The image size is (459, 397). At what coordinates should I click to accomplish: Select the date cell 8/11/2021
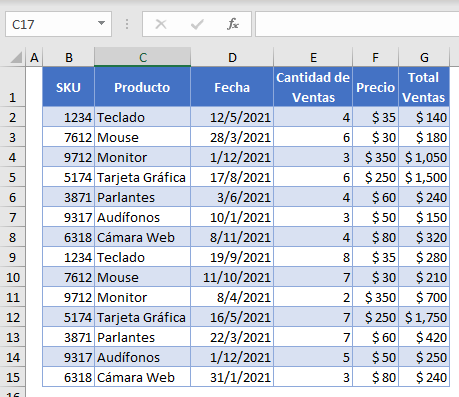(232, 237)
